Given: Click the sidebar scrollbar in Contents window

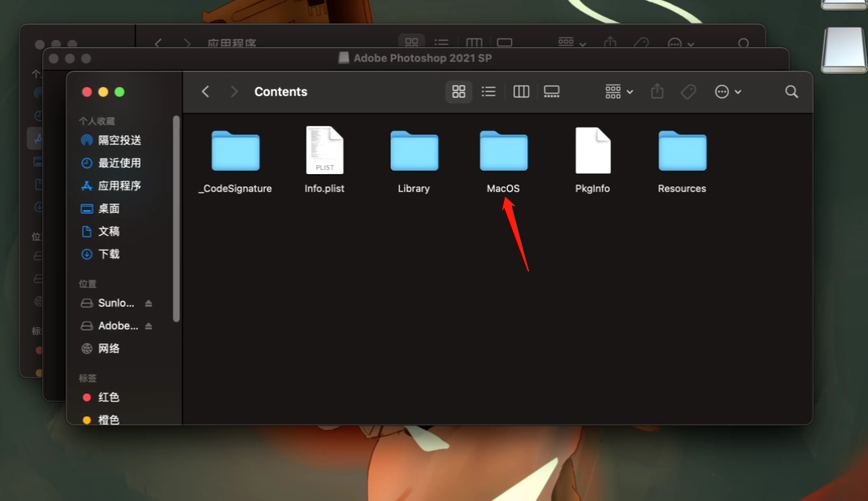Looking at the screenshot, I should click(x=176, y=218).
